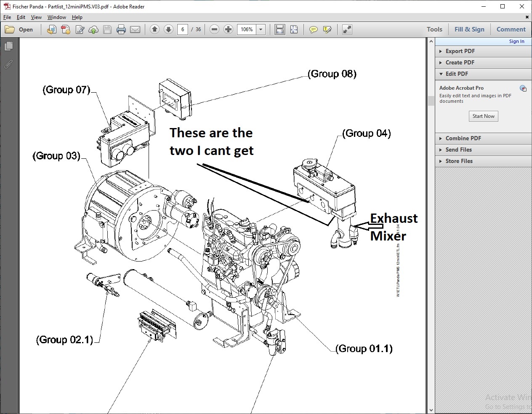Click the Adobe Reader title bar icon
This screenshot has height=414, width=532.
click(x=7, y=6)
